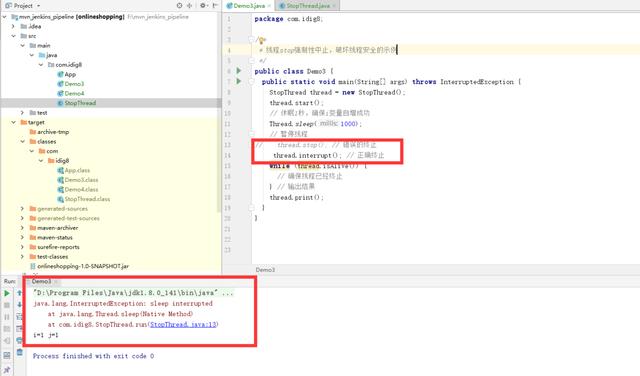Click run gutter icon beside main method

click(x=239, y=81)
